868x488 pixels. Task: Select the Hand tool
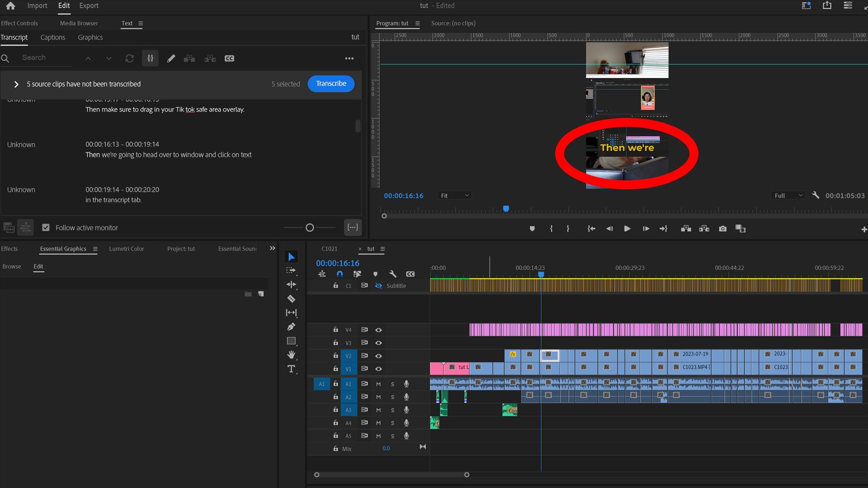click(x=291, y=355)
